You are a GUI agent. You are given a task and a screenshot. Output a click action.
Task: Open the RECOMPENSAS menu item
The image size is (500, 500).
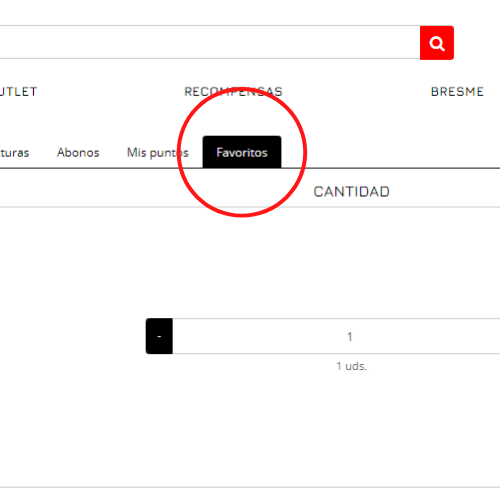tap(233, 92)
